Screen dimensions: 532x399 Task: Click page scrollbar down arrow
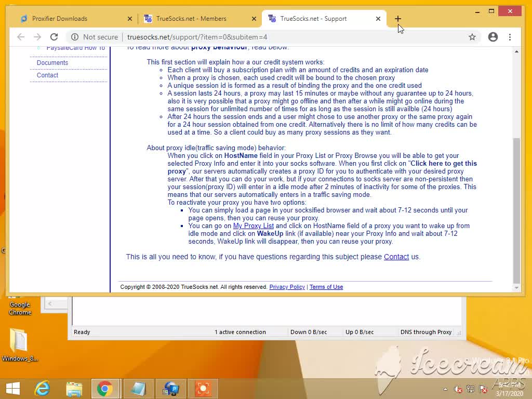(x=516, y=288)
